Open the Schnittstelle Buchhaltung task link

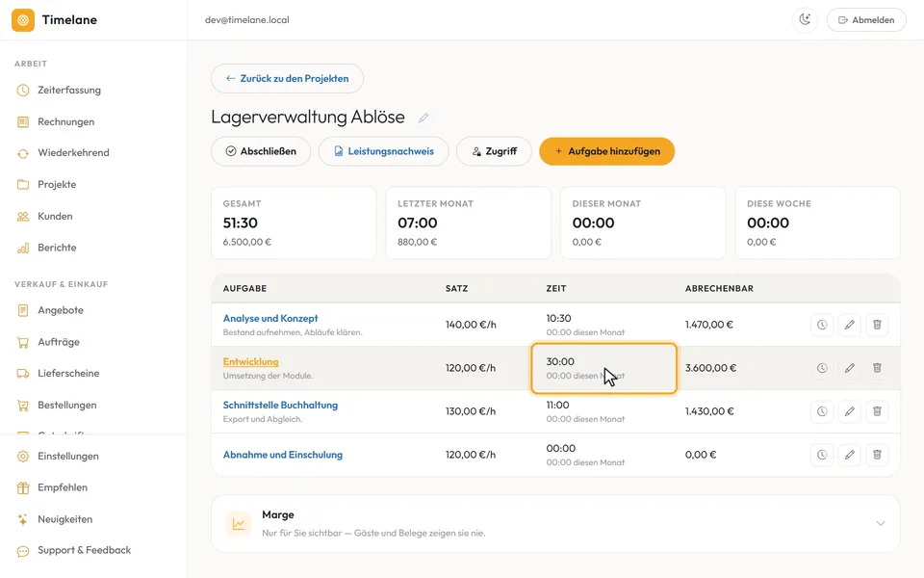tap(280, 406)
